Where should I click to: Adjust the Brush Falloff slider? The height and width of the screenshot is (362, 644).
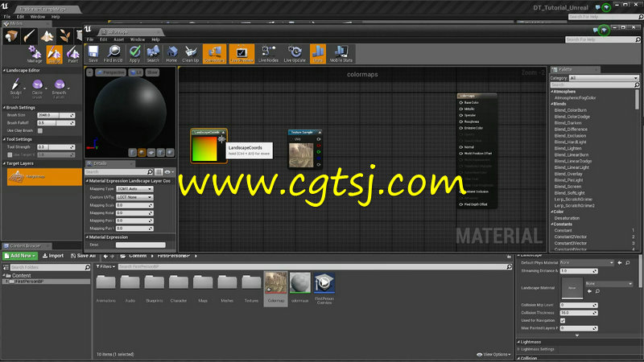(56, 123)
